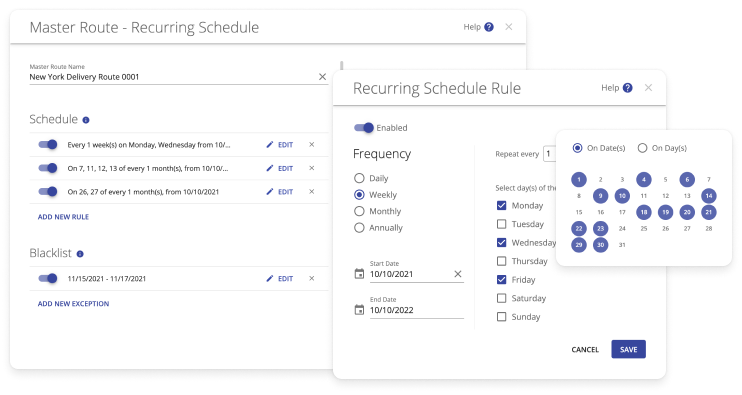
Task: Open Help in Recurring Schedule Rule dialog
Action: pyautogui.click(x=617, y=88)
